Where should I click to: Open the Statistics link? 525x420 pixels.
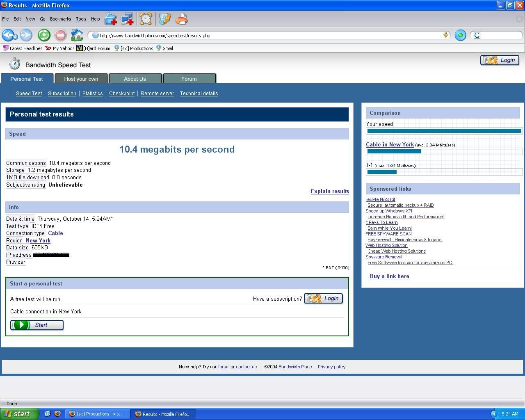coord(93,94)
